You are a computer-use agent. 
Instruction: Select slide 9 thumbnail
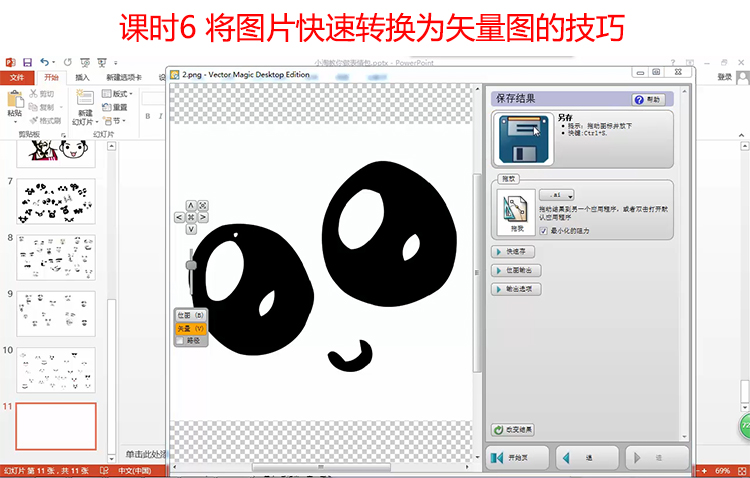point(56,314)
